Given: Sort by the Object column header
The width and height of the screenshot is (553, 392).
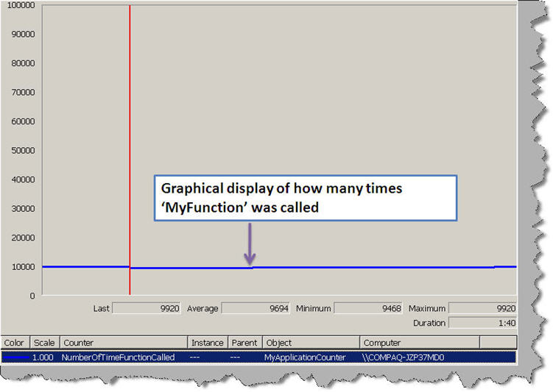Looking at the screenshot, I should tap(311, 343).
